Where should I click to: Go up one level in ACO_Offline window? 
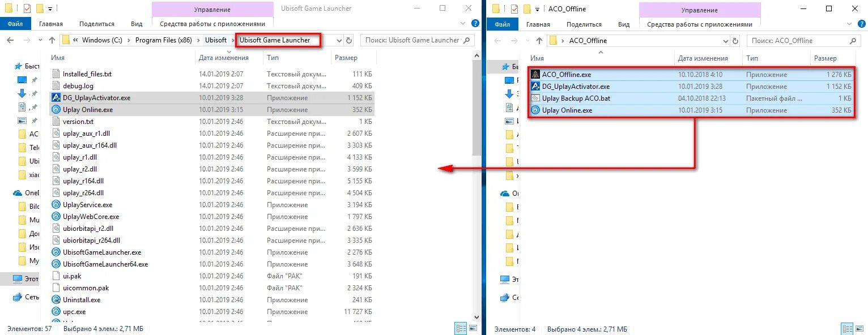pos(539,41)
